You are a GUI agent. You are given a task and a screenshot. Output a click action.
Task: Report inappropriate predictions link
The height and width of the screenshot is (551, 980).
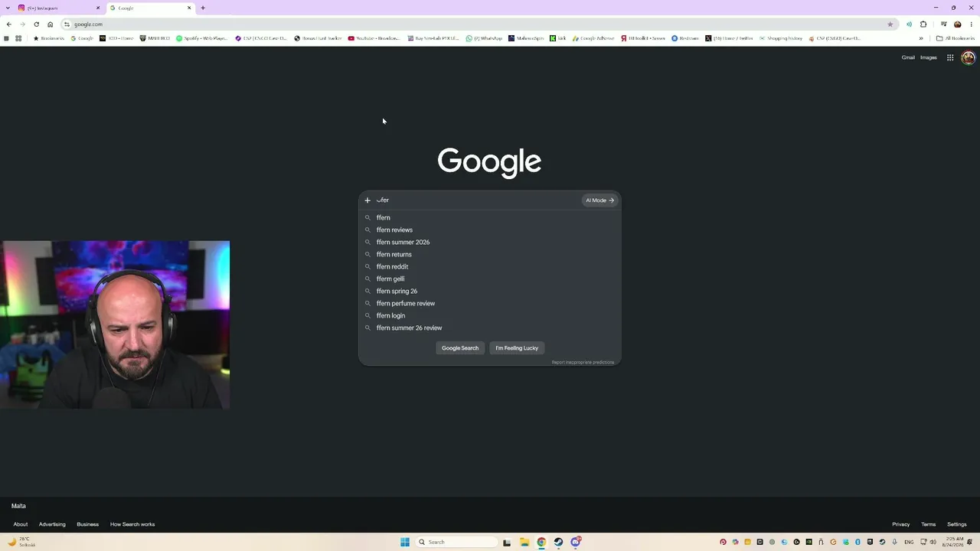coord(583,362)
